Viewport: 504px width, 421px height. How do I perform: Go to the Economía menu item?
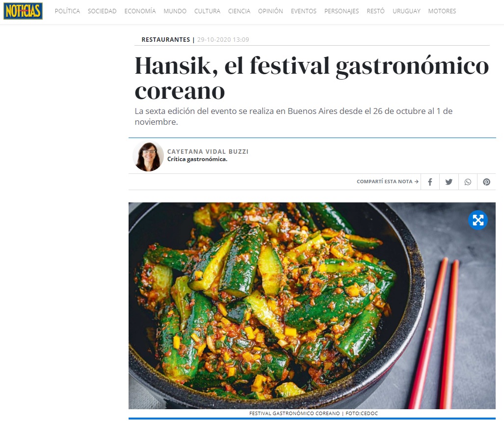coord(140,11)
